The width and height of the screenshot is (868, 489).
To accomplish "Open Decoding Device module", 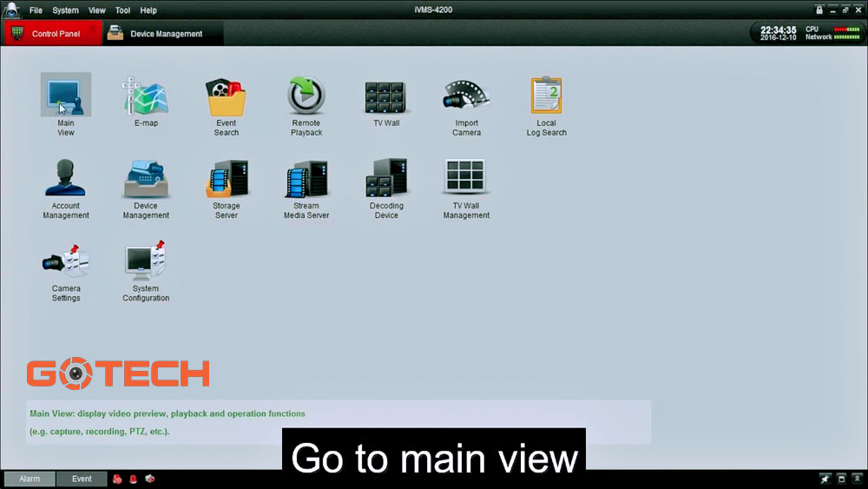I will (386, 179).
